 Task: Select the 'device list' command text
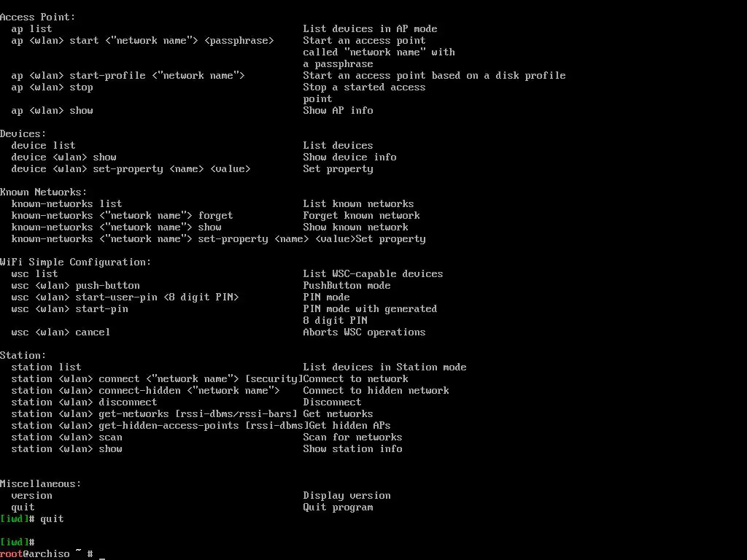43,145
